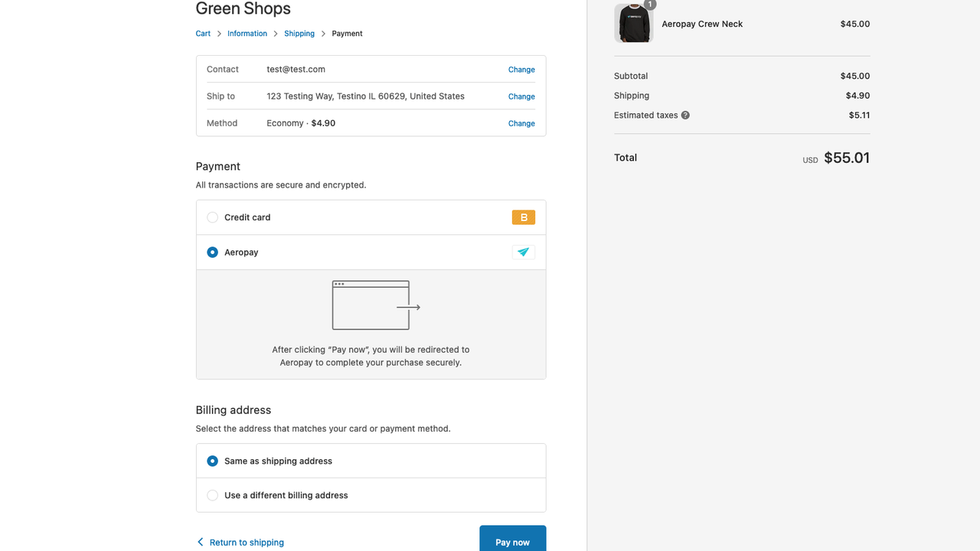Click the Aeropay Crew Neck product thumbnail
This screenshot has height=551, width=980.
tap(634, 24)
